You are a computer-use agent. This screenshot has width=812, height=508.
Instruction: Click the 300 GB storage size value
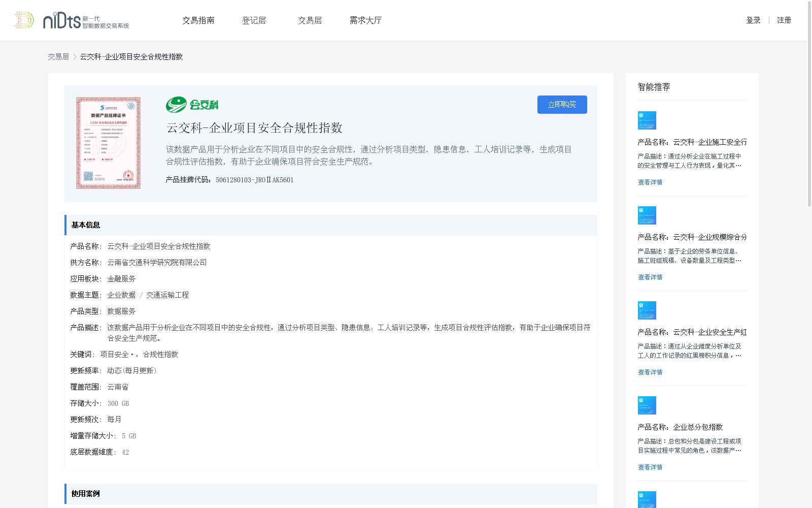click(x=118, y=403)
